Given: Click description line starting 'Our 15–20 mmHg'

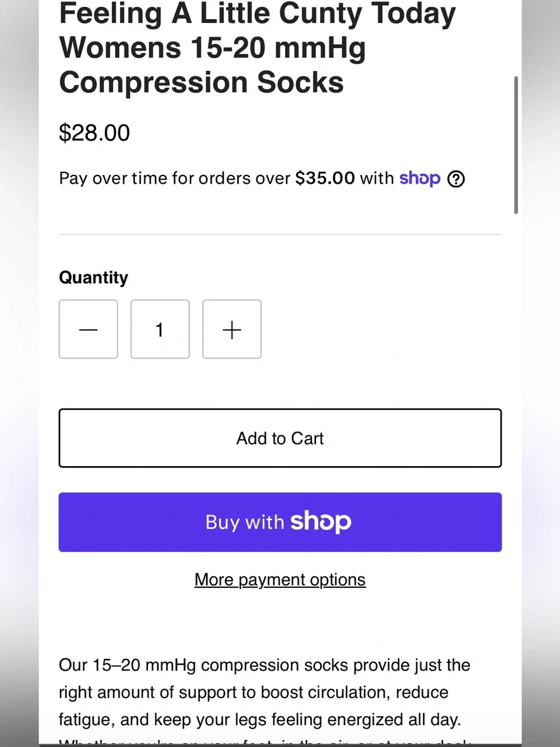Looking at the screenshot, I should pyautogui.click(x=264, y=665).
